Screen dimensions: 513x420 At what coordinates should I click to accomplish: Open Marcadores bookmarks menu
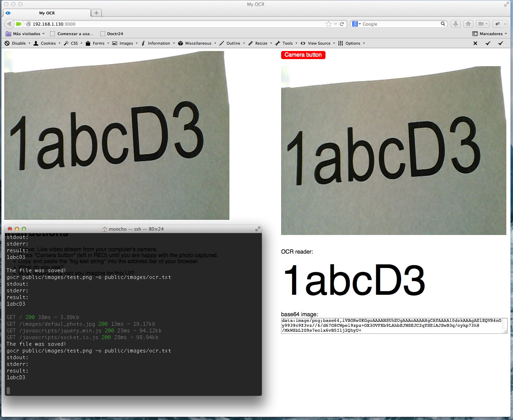490,34
